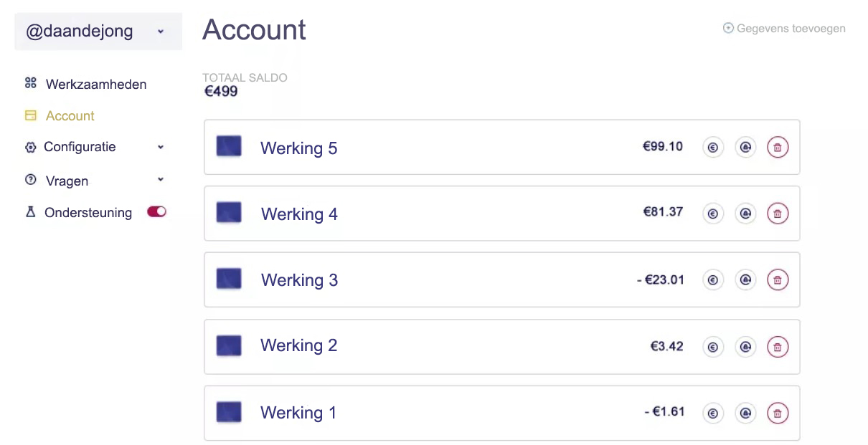
Task: Go to Werkzaamheden in sidebar
Action: [x=95, y=84]
